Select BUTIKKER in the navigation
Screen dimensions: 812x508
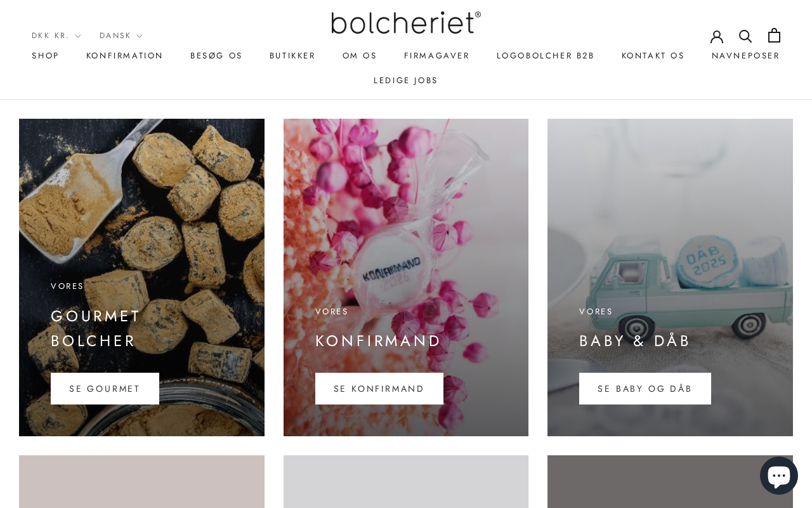(x=292, y=55)
